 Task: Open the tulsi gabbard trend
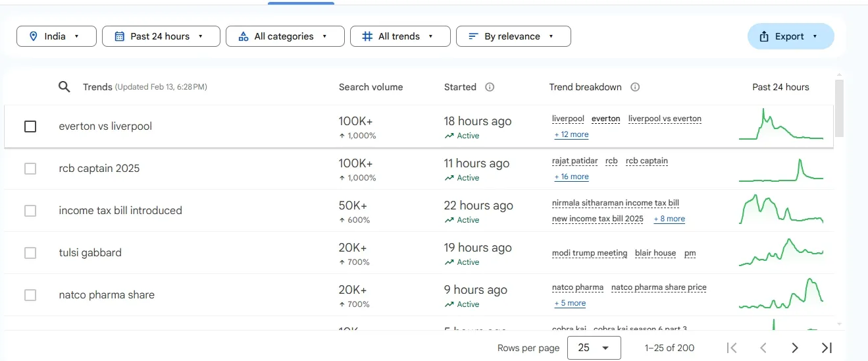(x=90, y=253)
